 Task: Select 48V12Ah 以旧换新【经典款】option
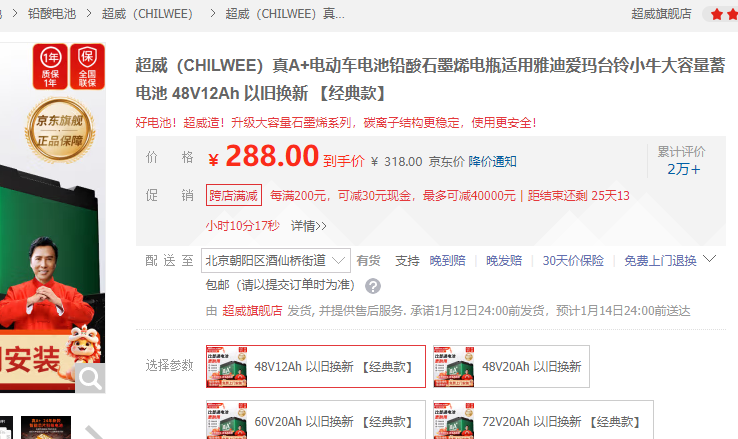316,367
